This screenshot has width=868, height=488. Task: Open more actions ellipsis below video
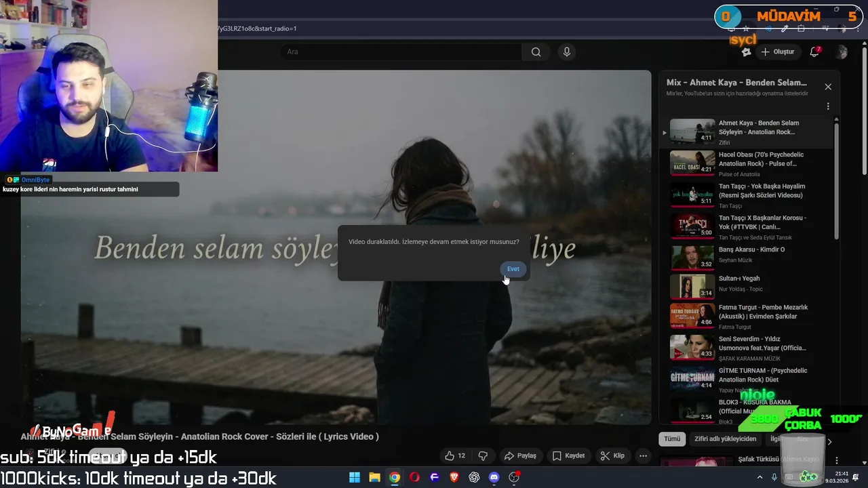(x=644, y=455)
